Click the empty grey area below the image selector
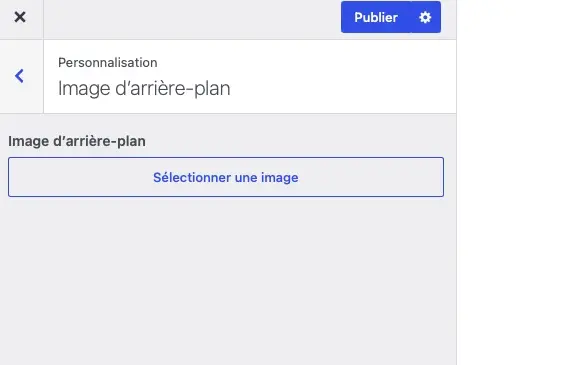Viewport: 565px width, 365px height. [x=228, y=281]
